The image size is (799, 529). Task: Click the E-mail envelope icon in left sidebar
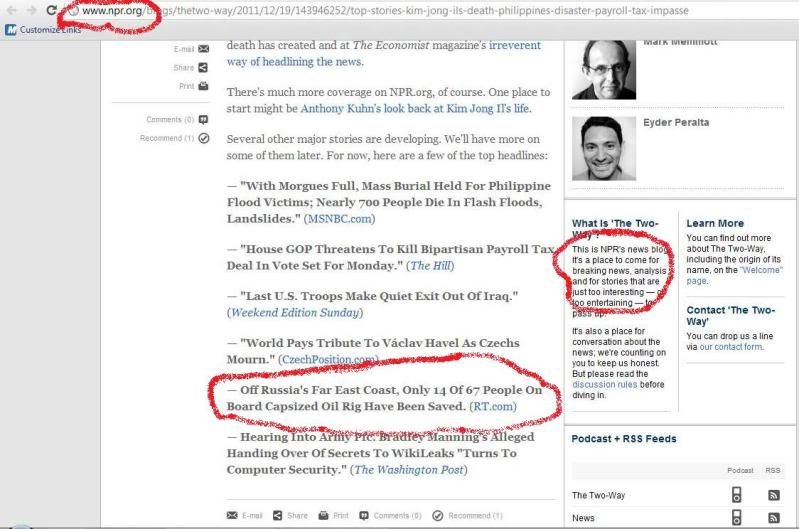click(203, 49)
